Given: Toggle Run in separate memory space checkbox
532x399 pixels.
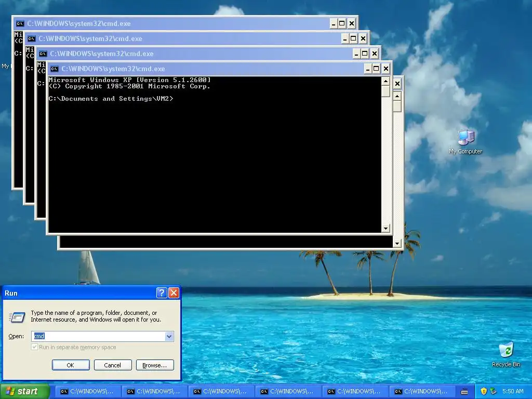Looking at the screenshot, I should tap(34, 347).
